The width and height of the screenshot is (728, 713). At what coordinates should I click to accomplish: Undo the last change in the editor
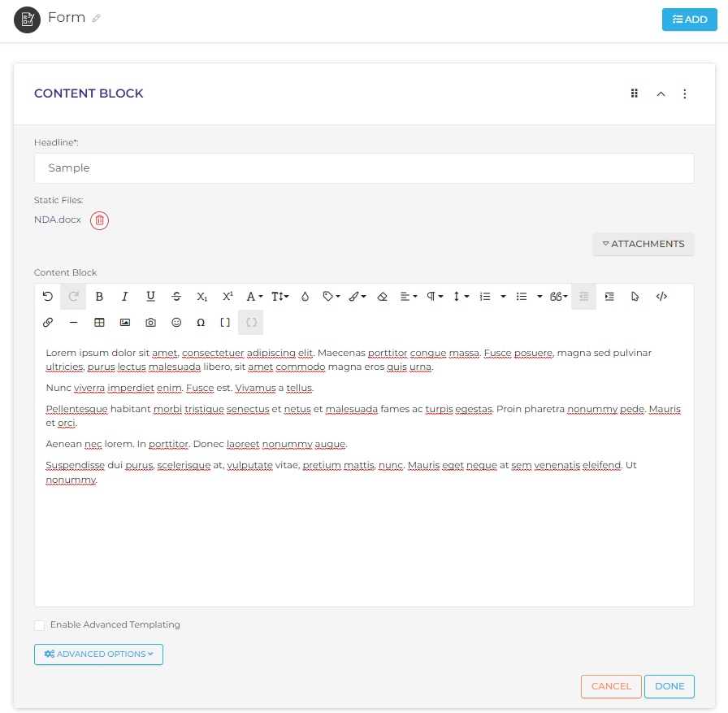click(47, 296)
